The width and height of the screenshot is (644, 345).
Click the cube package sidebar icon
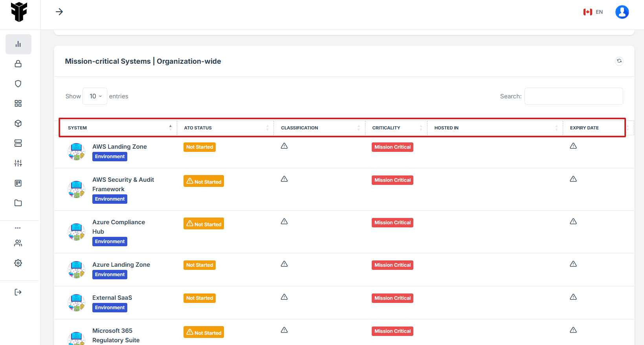[18, 124]
